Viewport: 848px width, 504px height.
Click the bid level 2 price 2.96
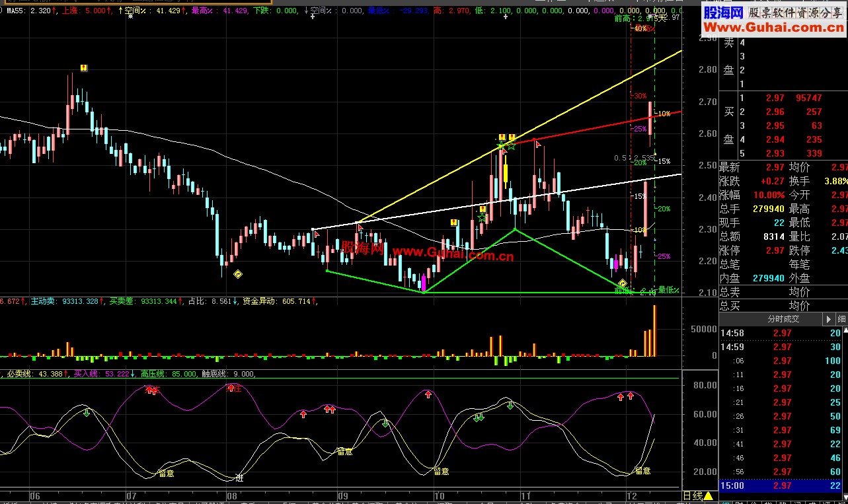pos(775,112)
